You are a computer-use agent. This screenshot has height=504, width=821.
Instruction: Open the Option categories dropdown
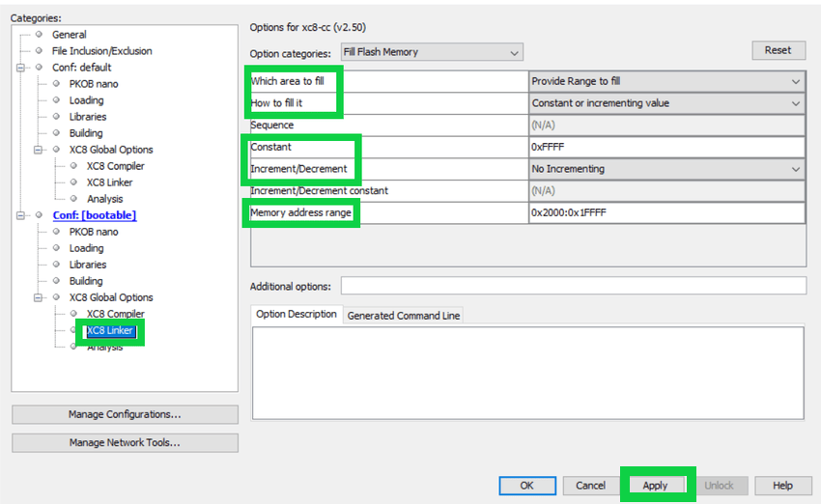click(x=431, y=52)
